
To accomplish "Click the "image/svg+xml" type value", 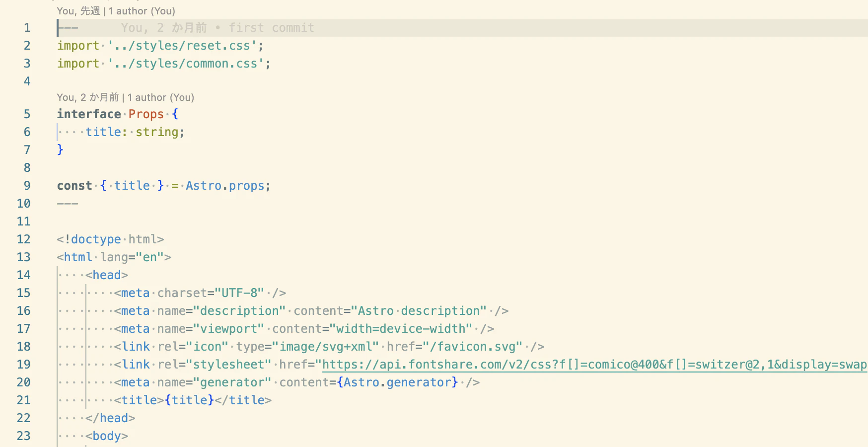I will [x=325, y=347].
